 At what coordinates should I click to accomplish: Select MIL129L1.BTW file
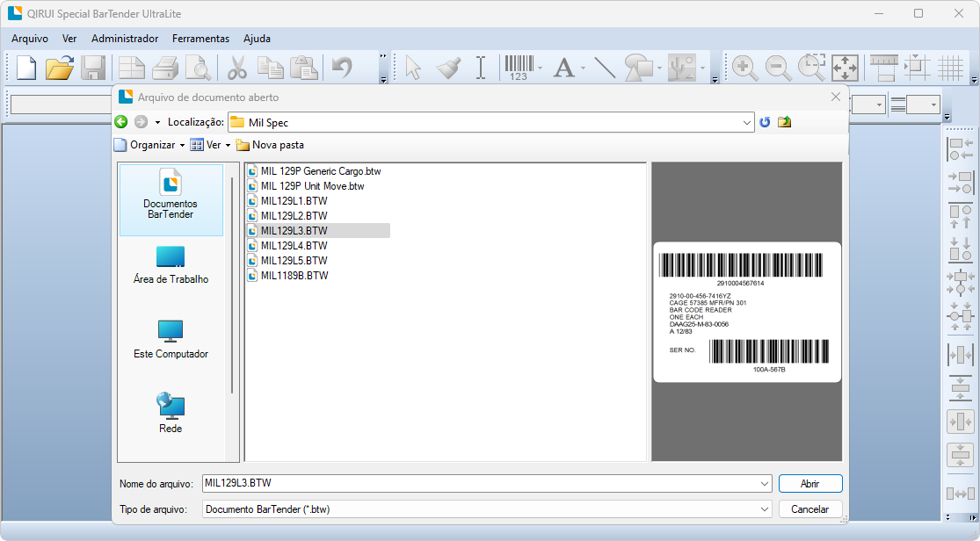(x=287, y=201)
